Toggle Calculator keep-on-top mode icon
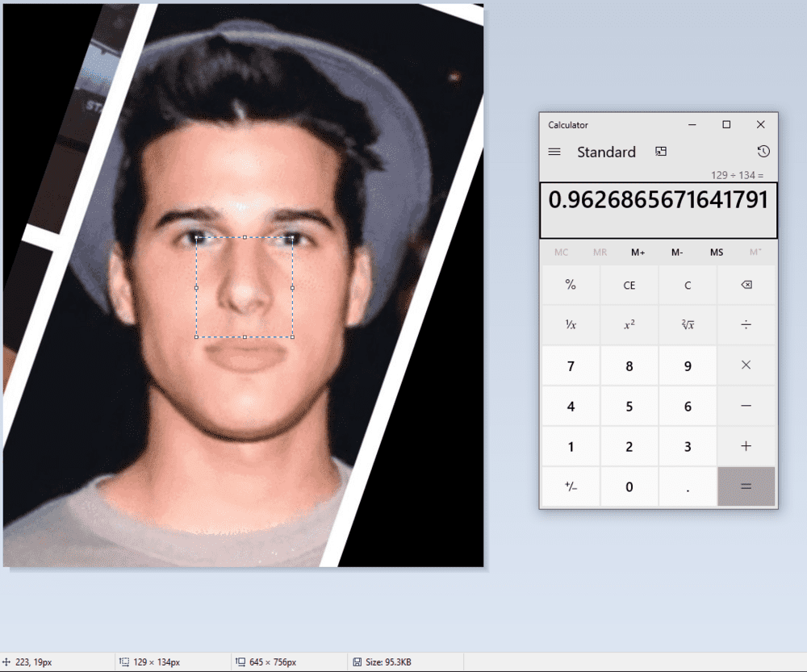The image size is (807, 672). click(661, 152)
